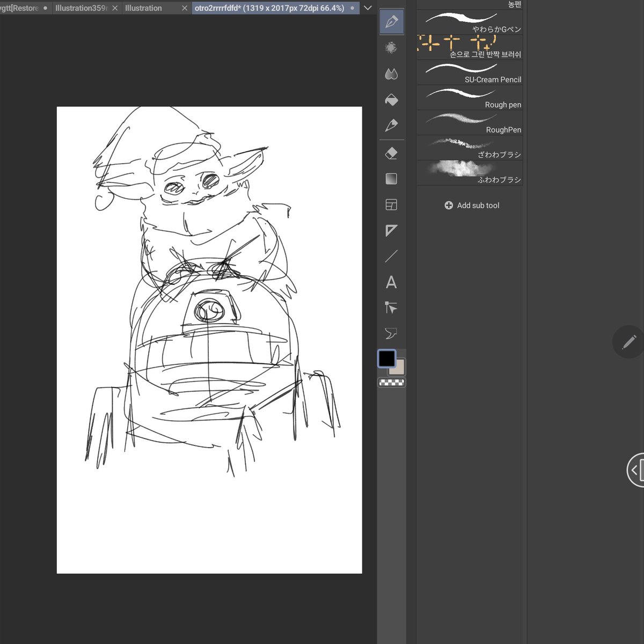Select the Frame border panel tool
644x644 pixels.
pyautogui.click(x=391, y=204)
